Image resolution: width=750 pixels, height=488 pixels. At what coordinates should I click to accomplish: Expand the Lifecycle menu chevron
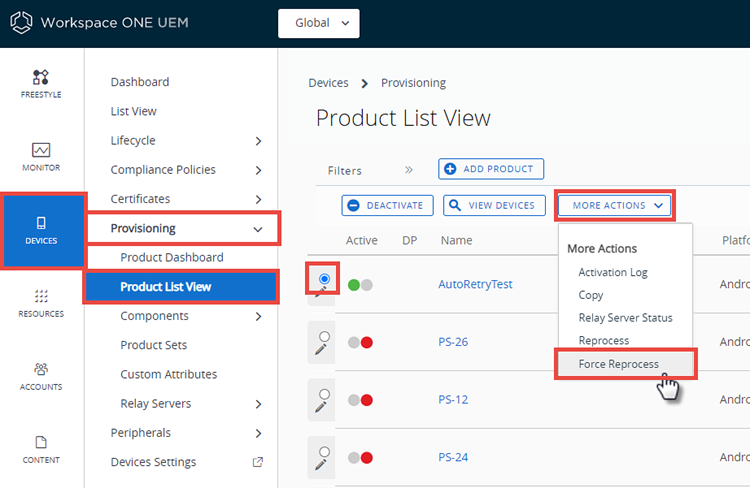coord(258,141)
